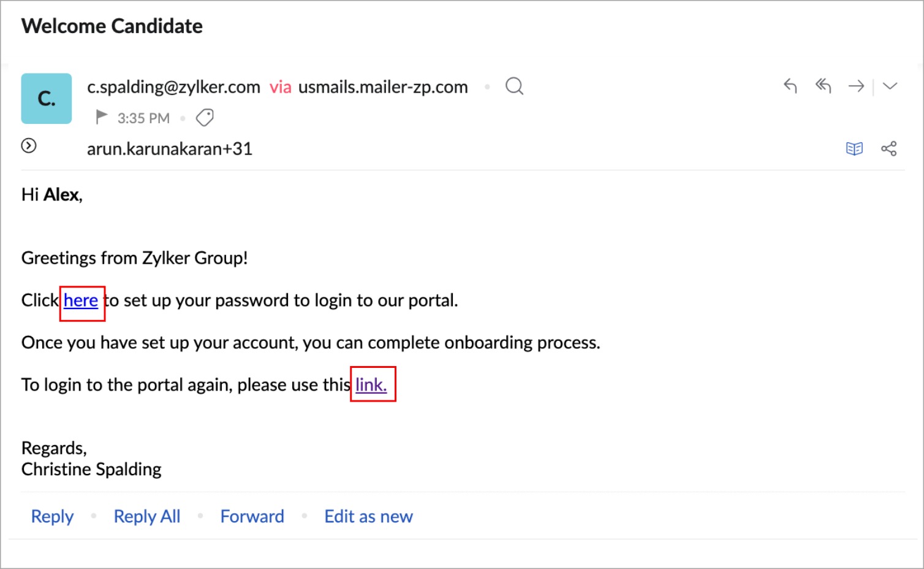Flag this email using the flag icon
924x569 pixels.
click(102, 117)
